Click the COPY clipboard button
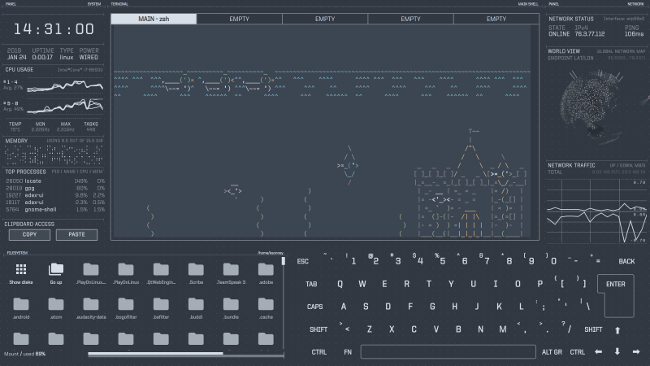 (29, 235)
